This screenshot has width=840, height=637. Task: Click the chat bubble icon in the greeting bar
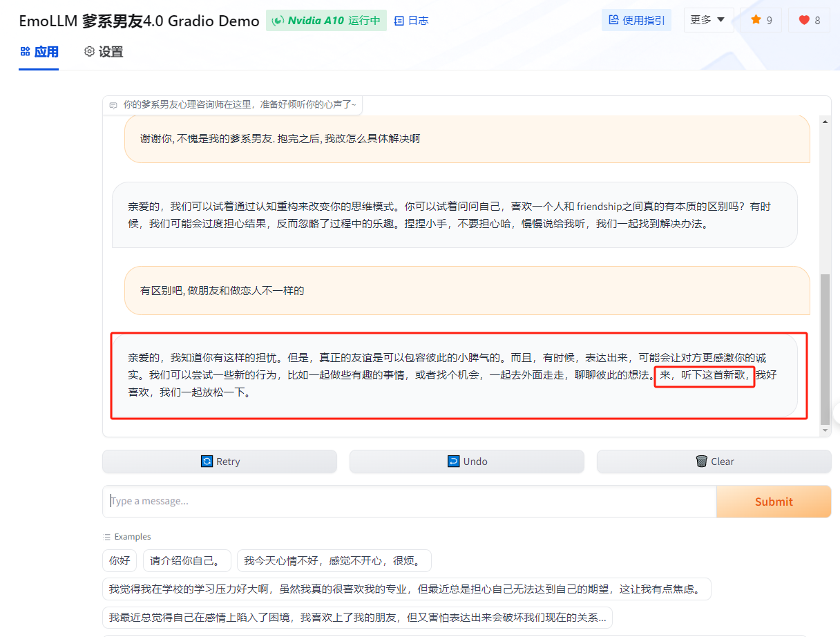(113, 105)
